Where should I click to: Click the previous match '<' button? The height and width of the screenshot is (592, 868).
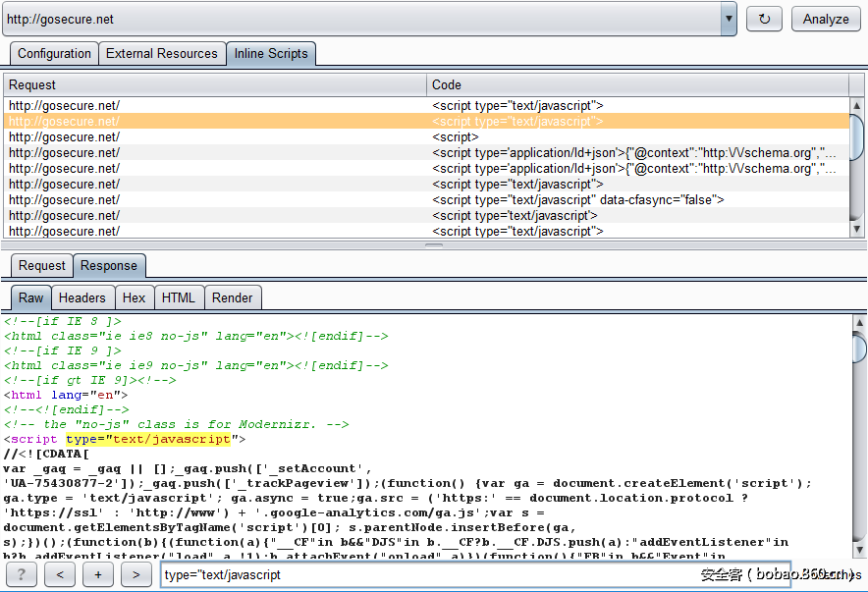tap(60, 574)
